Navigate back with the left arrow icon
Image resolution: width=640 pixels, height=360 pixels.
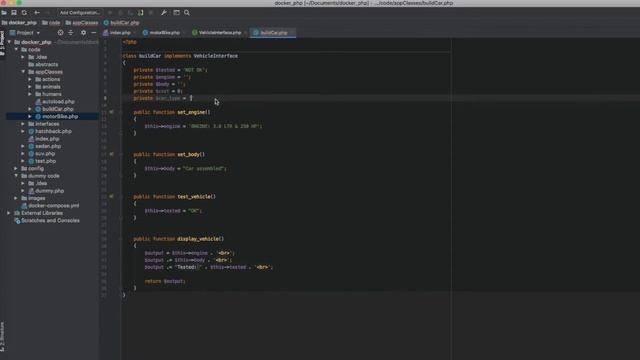(37, 13)
